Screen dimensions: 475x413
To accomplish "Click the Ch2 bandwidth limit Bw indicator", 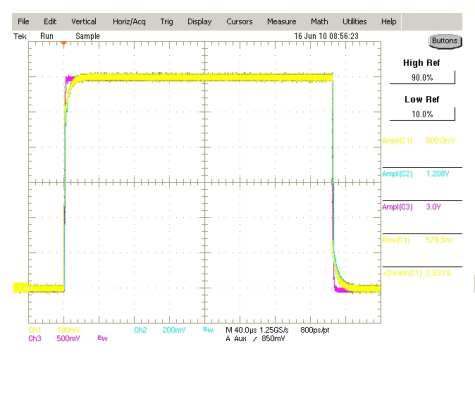I will (208, 330).
